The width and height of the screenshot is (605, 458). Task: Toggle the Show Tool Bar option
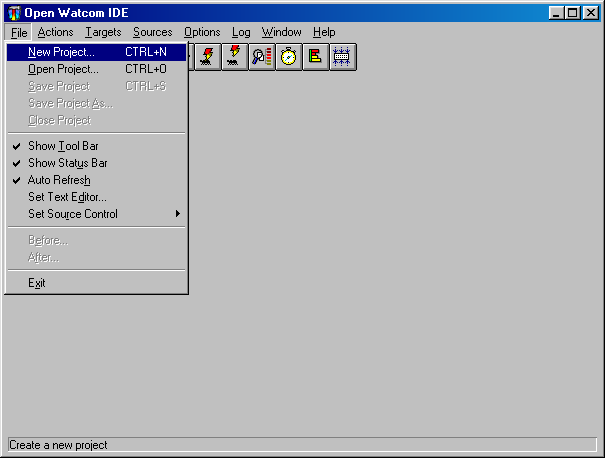(x=63, y=146)
